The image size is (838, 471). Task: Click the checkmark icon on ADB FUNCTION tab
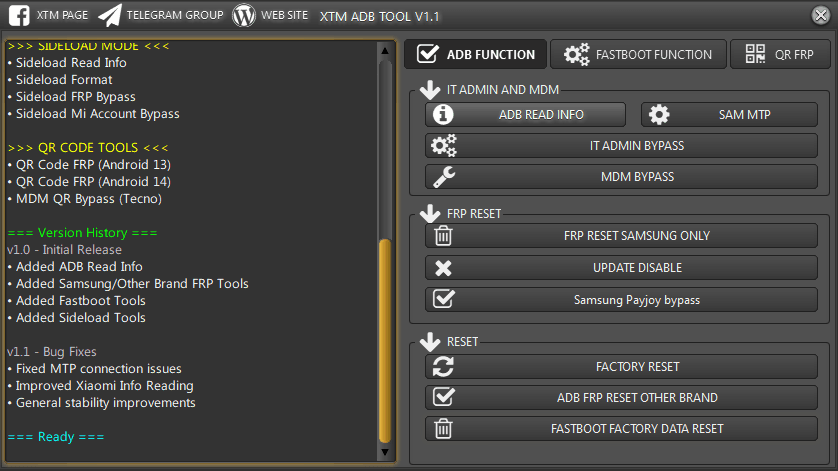428,53
